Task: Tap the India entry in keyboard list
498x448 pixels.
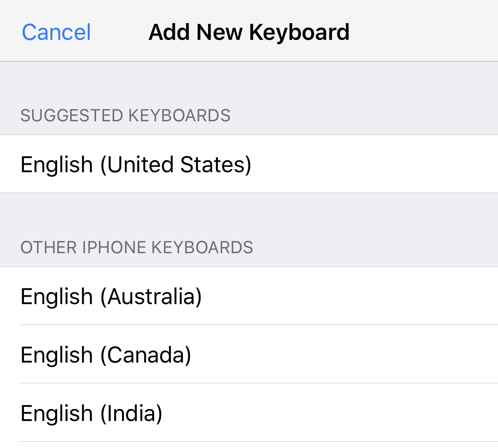Action: point(91,413)
